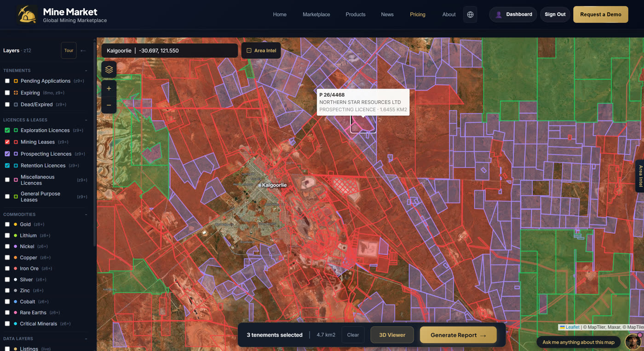
Task: Collapse the Data Layers section
Action: [86, 339]
